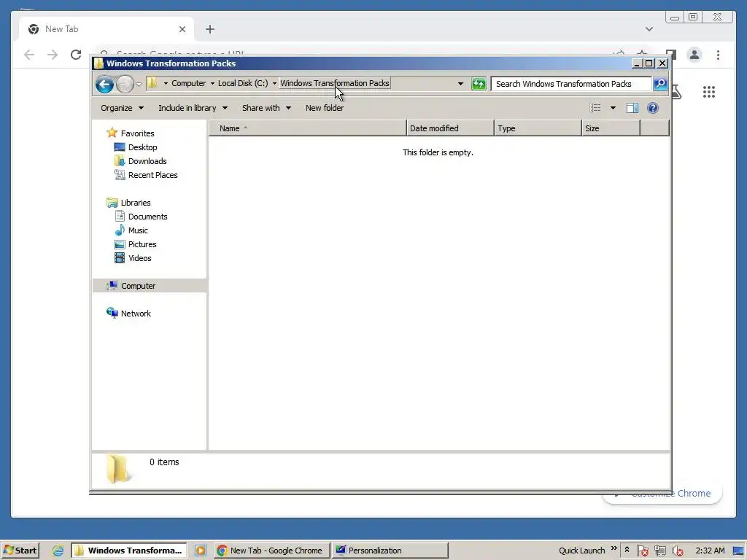Viewport: 747px width, 560px height.
Task: Open the Pictures library
Action: pos(142,244)
